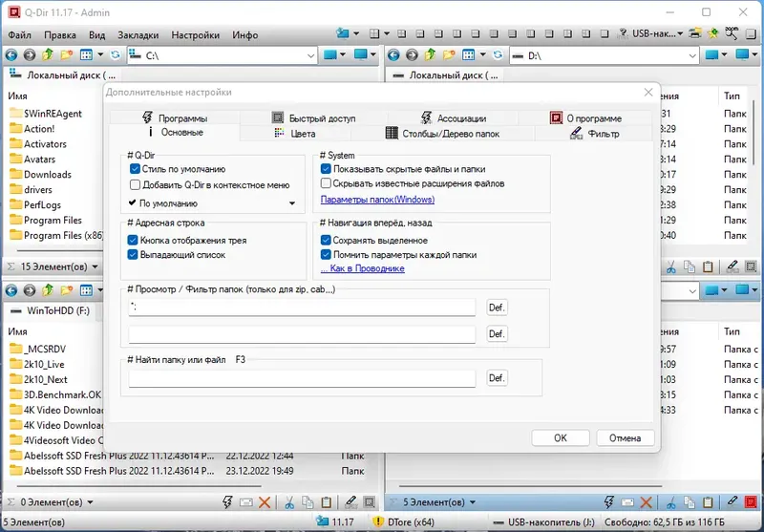Go up one folder in C:\ pane
Viewport: 764px width, 532px height.
point(48,55)
